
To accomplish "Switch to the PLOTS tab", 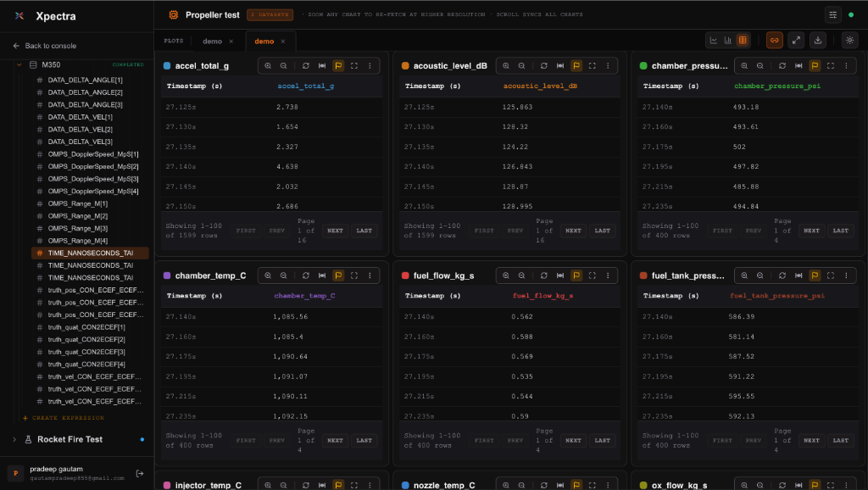I will point(173,41).
